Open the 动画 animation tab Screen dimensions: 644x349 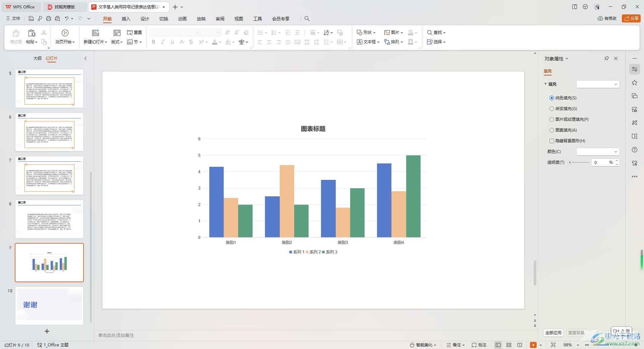[182, 19]
